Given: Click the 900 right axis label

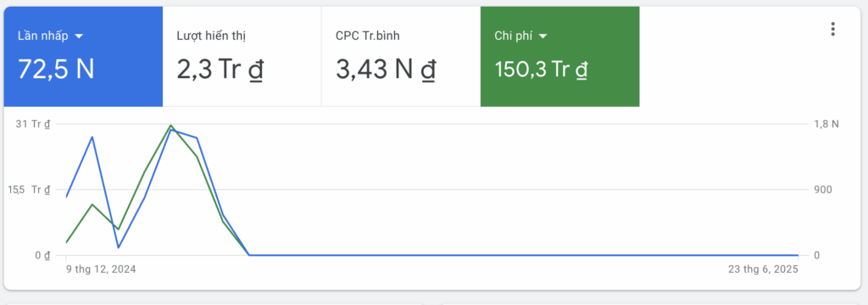Looking at the screenshot, I should [823, 190].
